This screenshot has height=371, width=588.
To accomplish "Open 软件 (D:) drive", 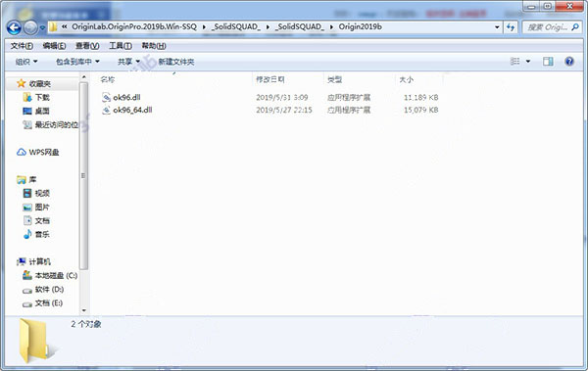I will [x=50, y=290].
